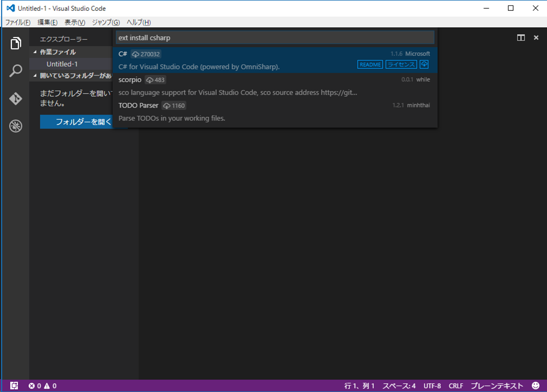547x392 pixels.
Task: Open the Debug view in activity bar
Action: (x=16, y=126)
